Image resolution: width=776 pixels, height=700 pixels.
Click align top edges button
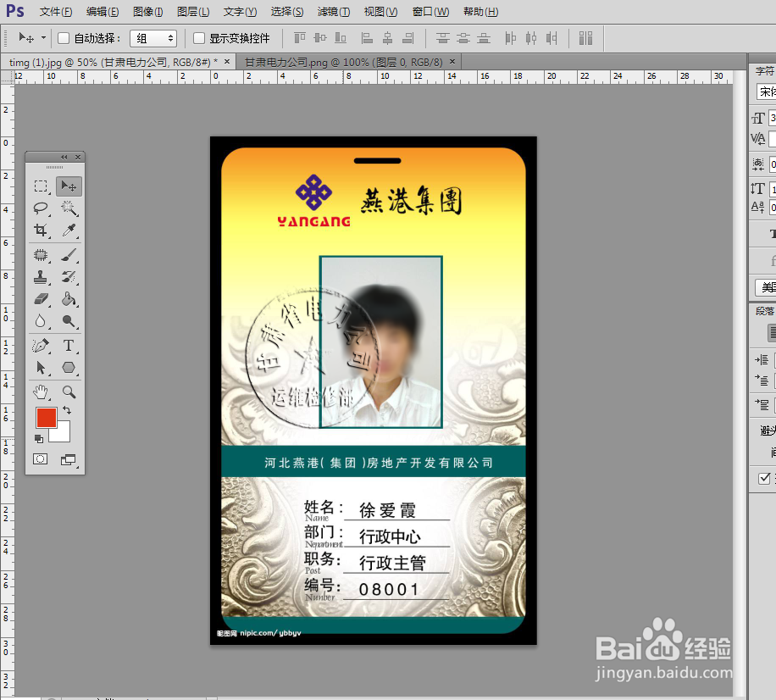click(300, 38)
